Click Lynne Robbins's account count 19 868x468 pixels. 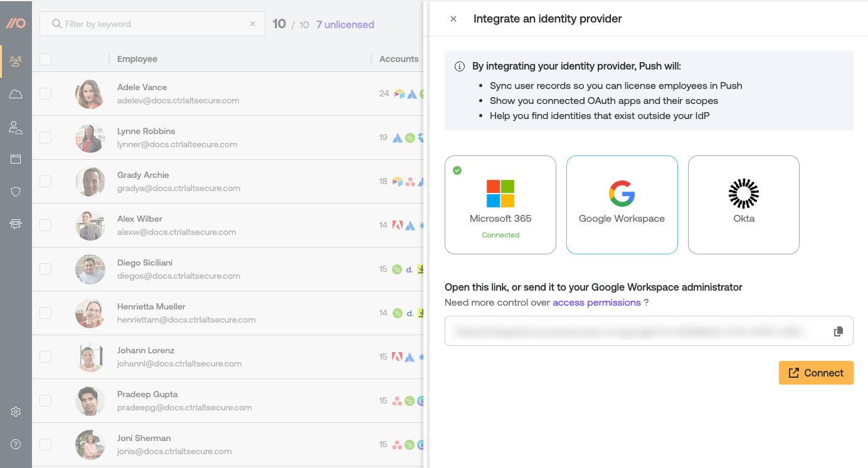tap(383, 137)
